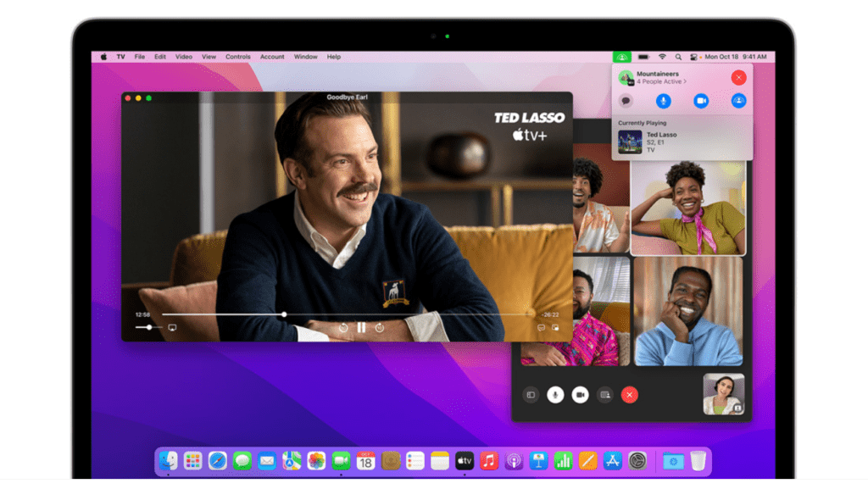Mute the mic in the FaceTime window

[x=555, y=395]
